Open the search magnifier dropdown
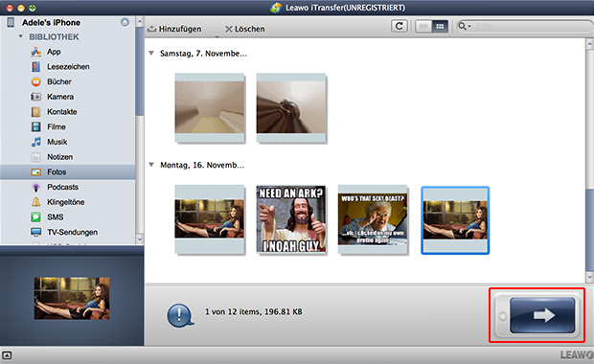This screenshot has height=364, width=594. (464, 26)
